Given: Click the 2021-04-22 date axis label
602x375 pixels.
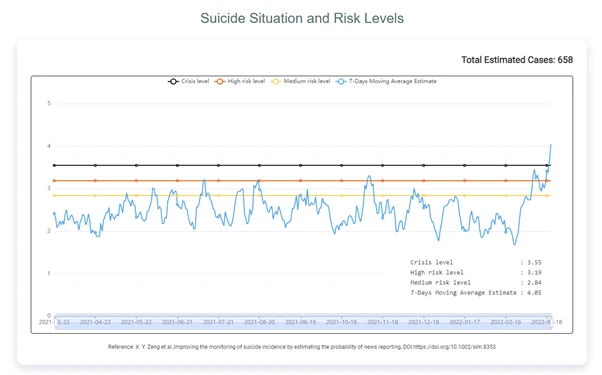Looking at the screenshot, I should (95, 322).
